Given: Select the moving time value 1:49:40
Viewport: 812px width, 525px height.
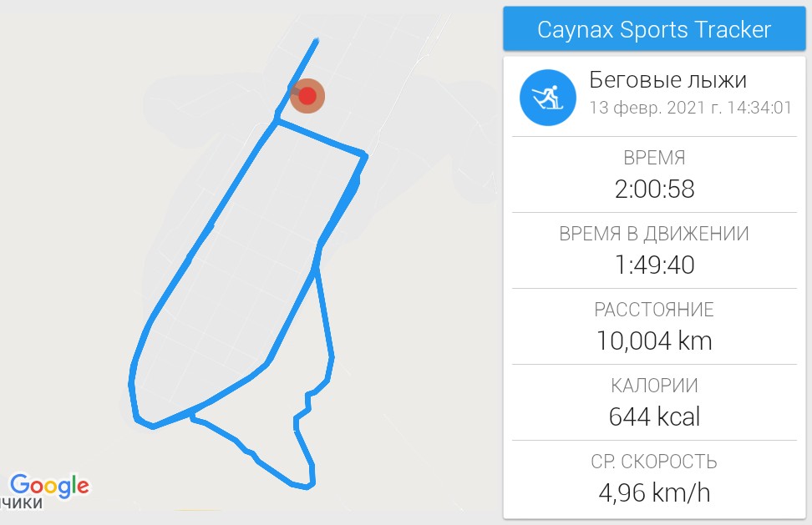Looking at the screenshot, I should pyautogui.click(x=654, y=265).
